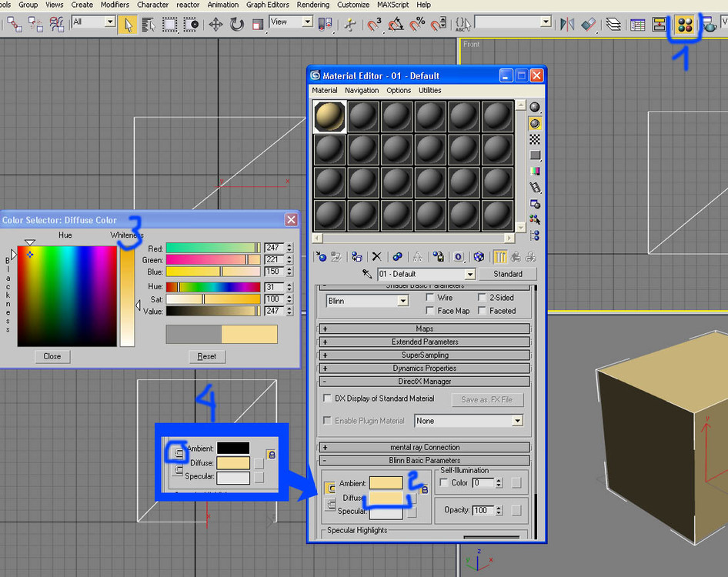Image resolution: width=728 pixels, height=577 pixels.
Task: Select the Rotate tool in toolbar
Action: point(237,25)
